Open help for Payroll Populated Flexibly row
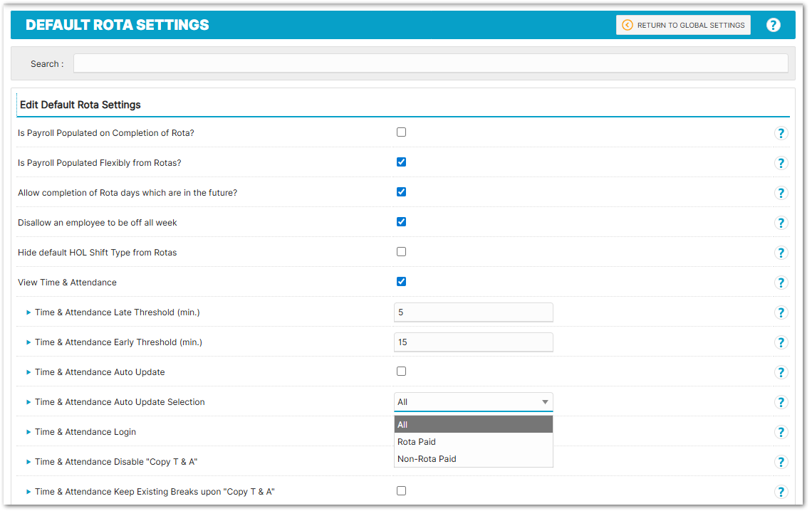This screenshot has height=511, width=812. (781, 163)
